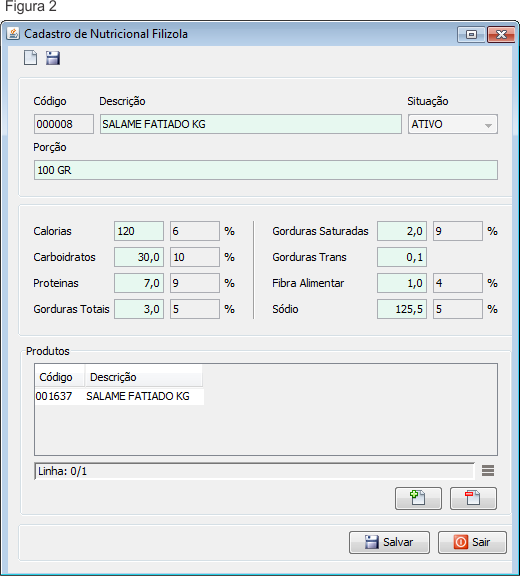Click the Descrição field SALAME FATIADO KG
The image size is (520, 576).
point(251,124)
